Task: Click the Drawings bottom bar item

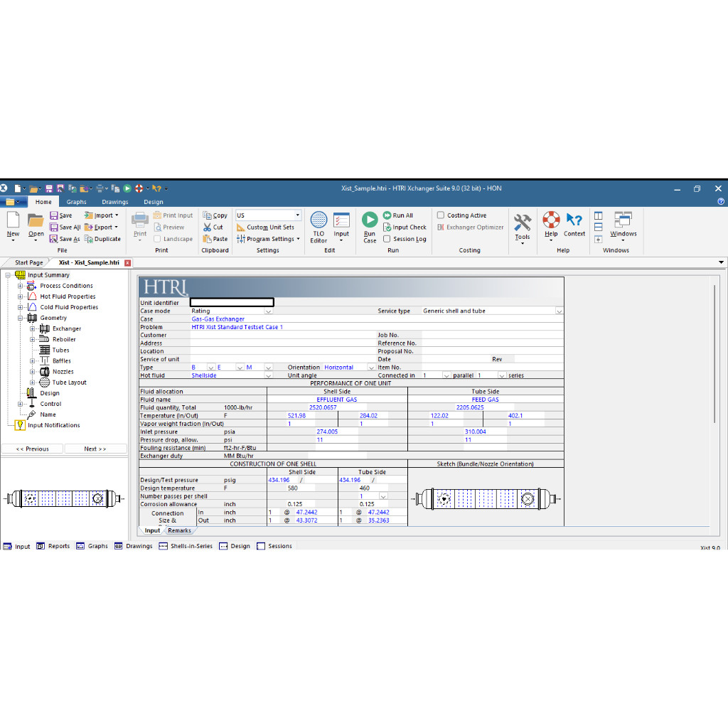Action: click(x=134, y=546)
